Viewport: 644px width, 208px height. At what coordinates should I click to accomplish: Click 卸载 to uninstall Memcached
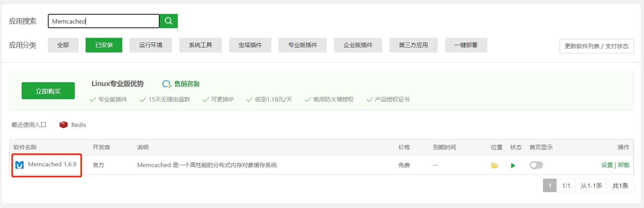pyautogui.click(x=624, y=165)
